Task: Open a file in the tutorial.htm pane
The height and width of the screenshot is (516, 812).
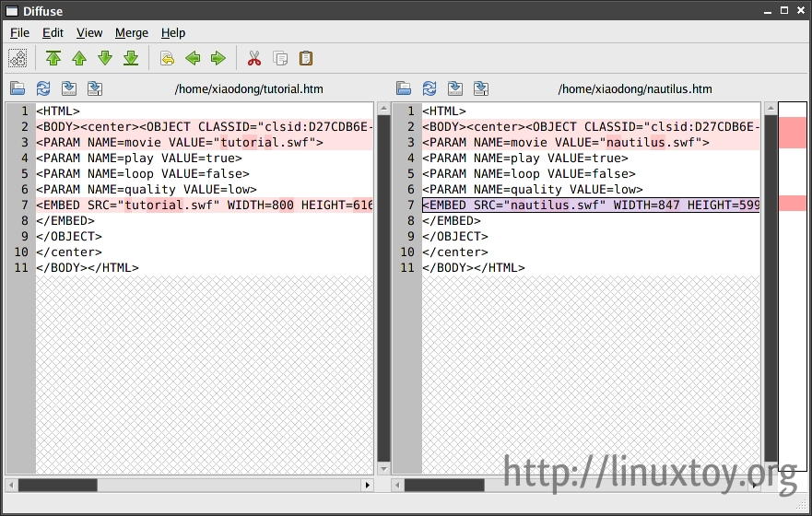Action: (x=18, y=89)
